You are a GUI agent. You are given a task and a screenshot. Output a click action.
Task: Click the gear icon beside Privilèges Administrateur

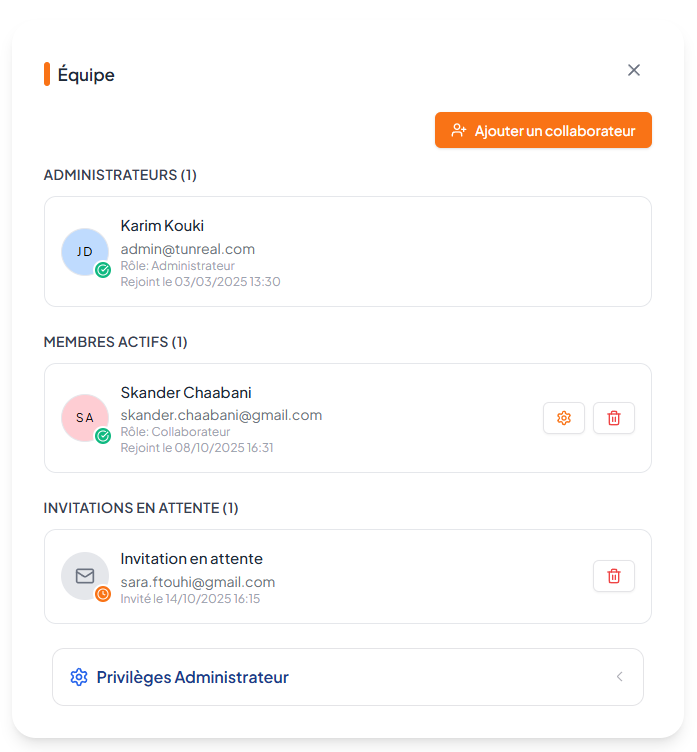click(x=79, y=677)
